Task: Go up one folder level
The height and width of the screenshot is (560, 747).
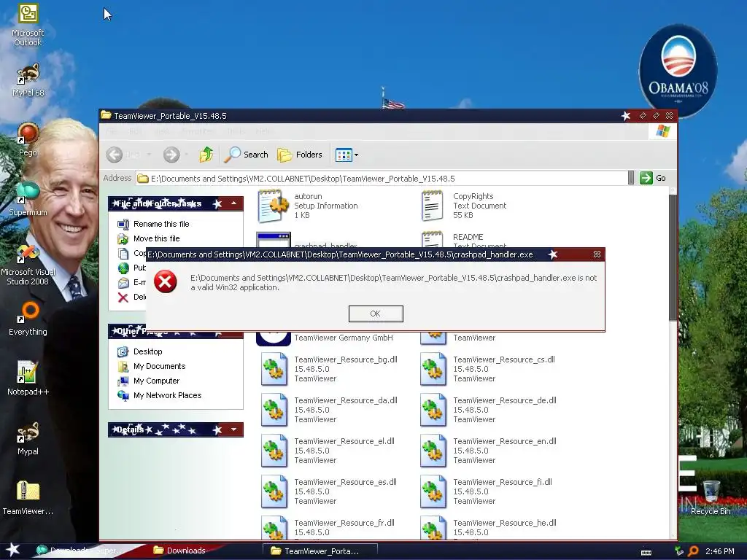Action: [206, 155]
